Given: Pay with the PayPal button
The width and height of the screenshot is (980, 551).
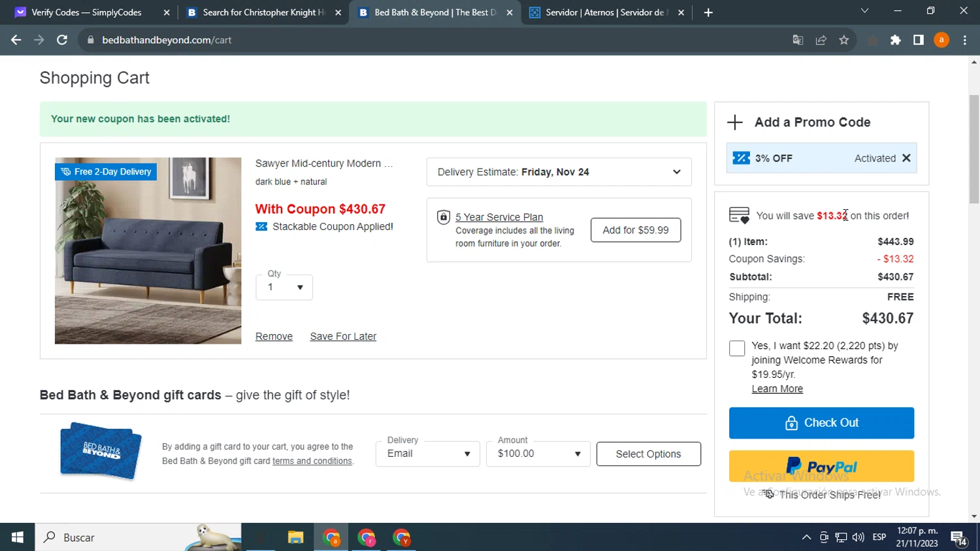Looking at the screenshot, I should pyautogui.click(x=821, y=466).
